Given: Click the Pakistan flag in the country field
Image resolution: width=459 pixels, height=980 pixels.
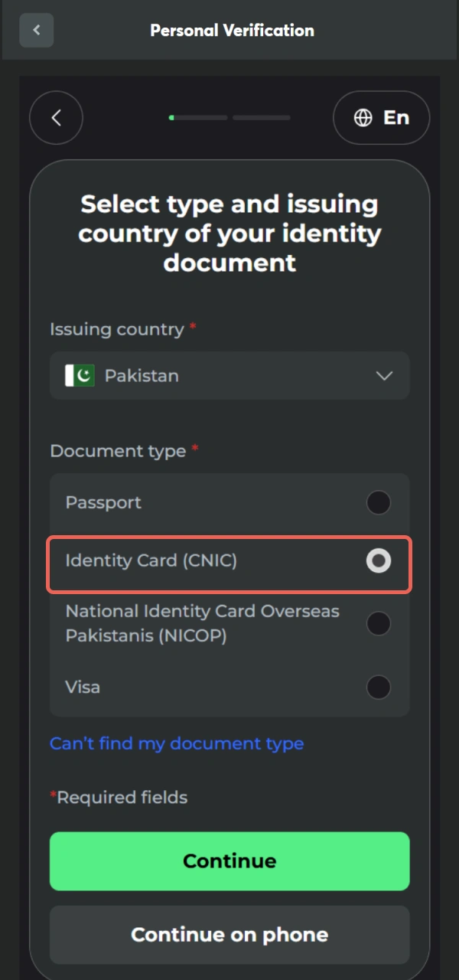Looking at the screenshot, I should [79, 376].
